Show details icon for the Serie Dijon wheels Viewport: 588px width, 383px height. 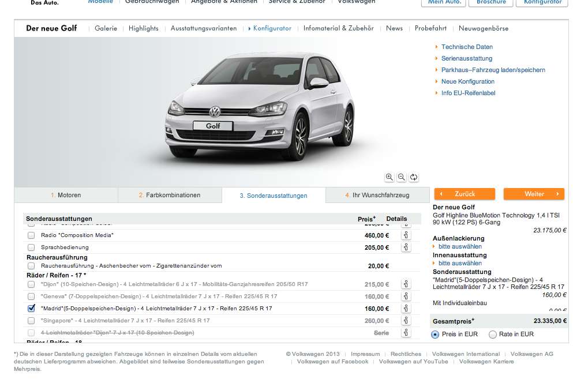tap(406, 333)
